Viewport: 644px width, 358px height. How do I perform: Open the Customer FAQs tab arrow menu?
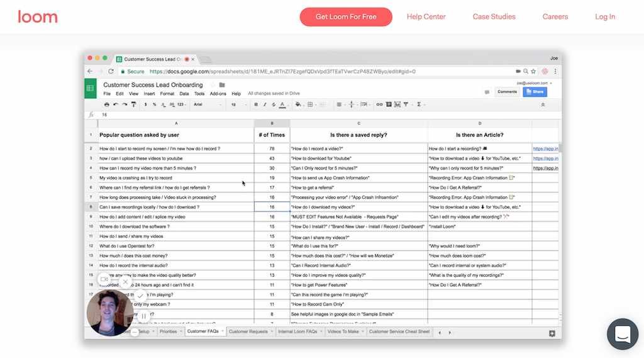pos(223,332)
